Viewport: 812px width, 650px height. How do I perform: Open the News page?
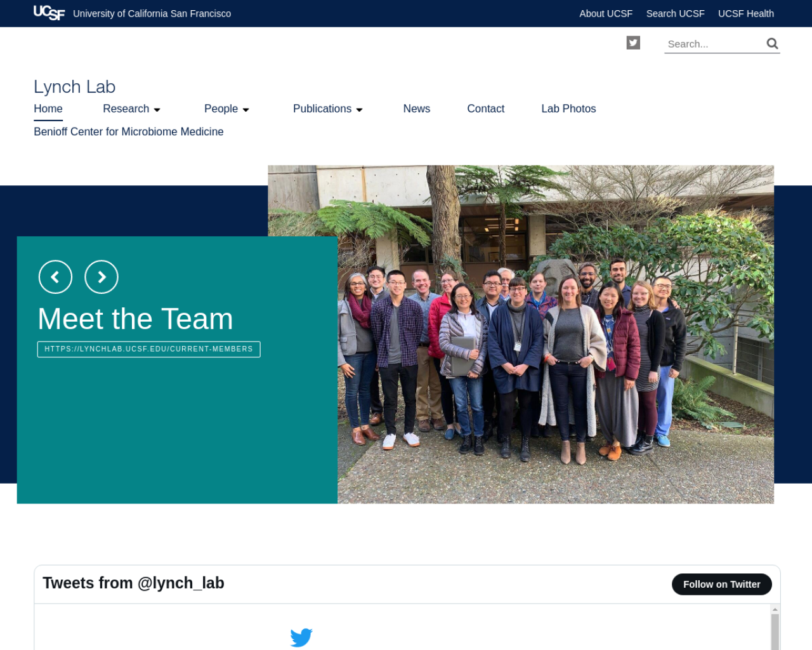point(417,109)
